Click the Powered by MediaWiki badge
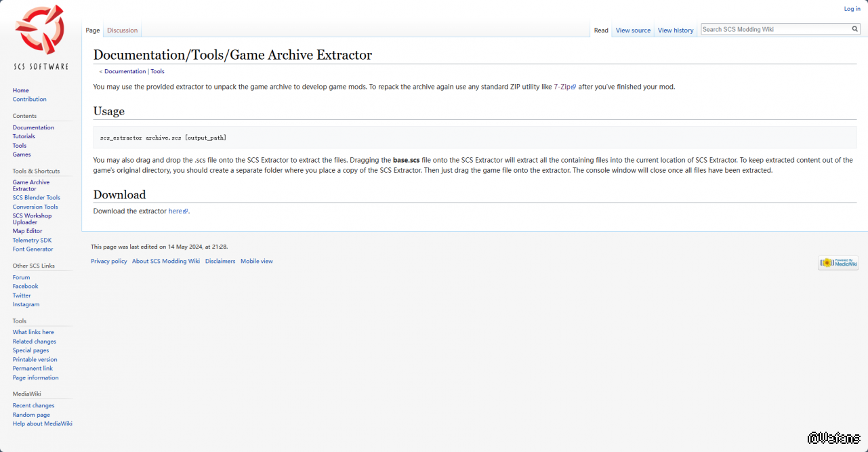The image size is (868, 452). tap(838, 263)
